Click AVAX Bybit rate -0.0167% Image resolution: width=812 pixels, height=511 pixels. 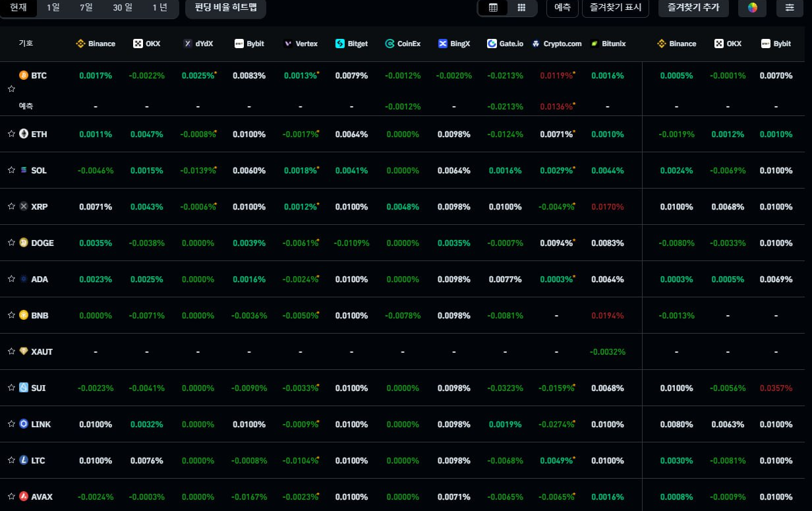(249, 496)
